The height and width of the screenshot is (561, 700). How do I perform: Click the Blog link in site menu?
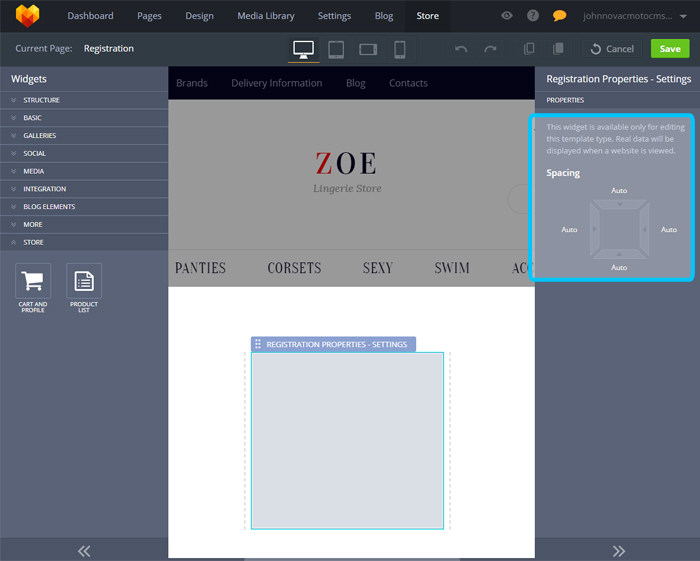[355, 83]
